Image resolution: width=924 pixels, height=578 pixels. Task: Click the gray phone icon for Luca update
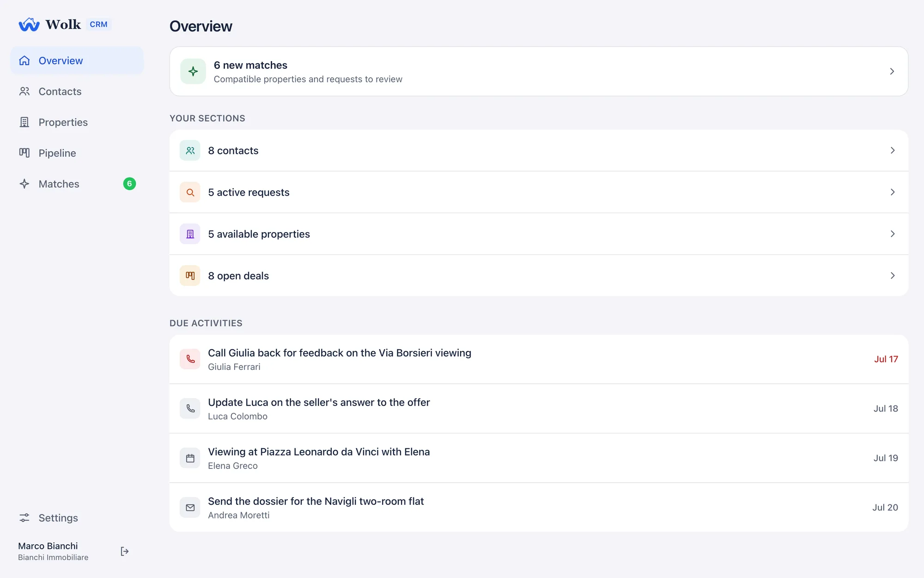(190, 408)
